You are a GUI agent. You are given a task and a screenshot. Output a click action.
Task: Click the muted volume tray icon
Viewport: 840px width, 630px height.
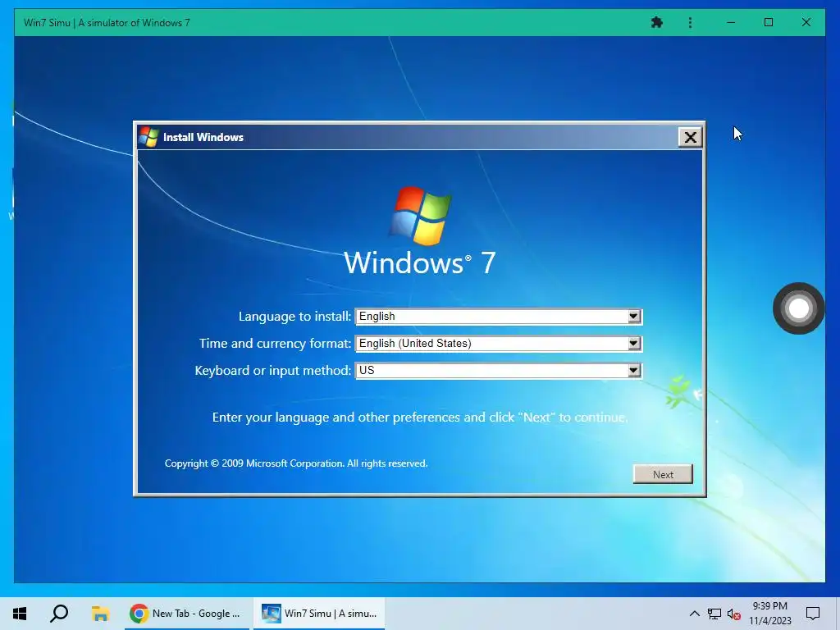click(734, 614)
